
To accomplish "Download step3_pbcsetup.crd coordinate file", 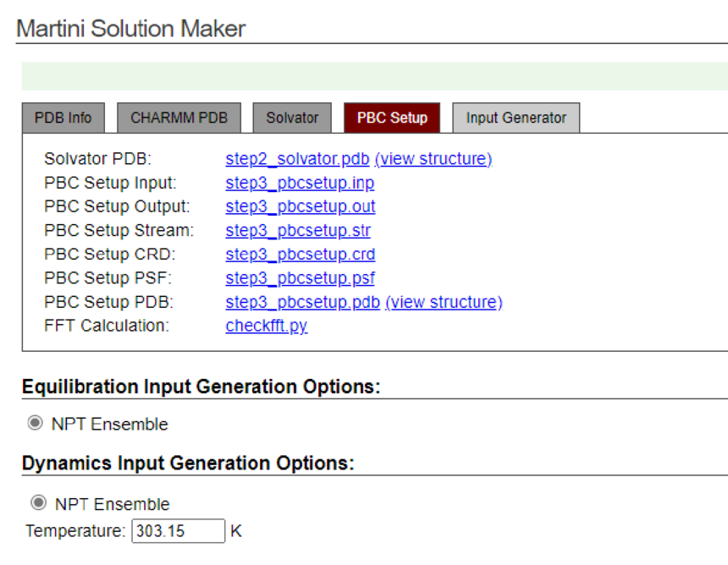I will pos(301,255).
